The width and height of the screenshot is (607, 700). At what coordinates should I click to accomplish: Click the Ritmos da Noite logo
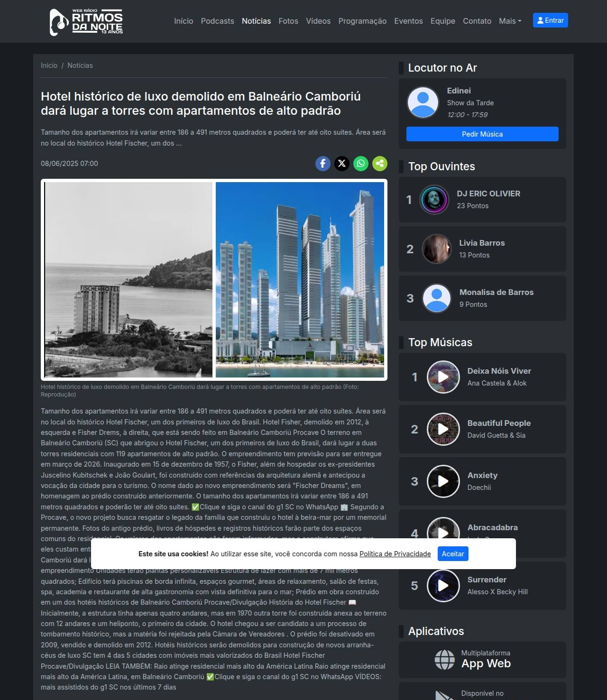point(86,22)
